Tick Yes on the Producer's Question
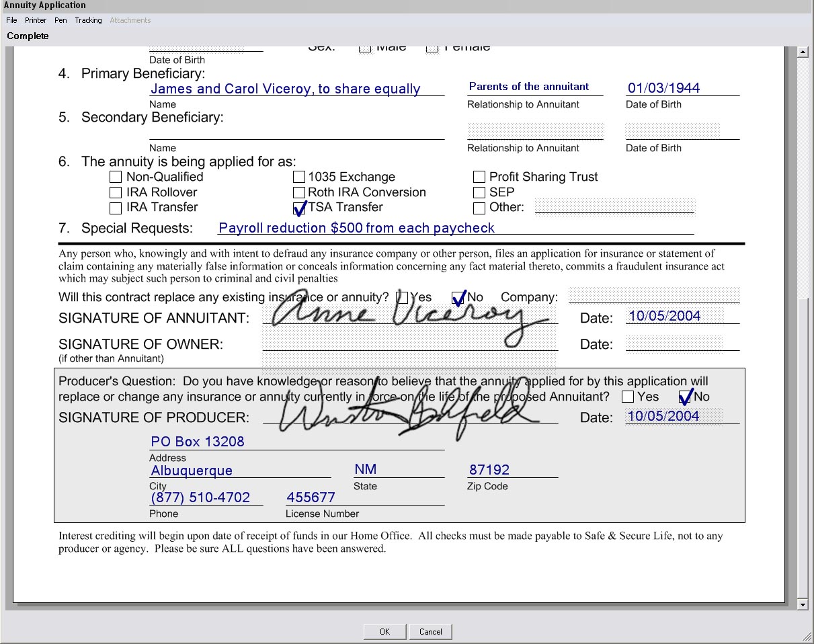The image size is (814, 644). (x=628, y=397)
